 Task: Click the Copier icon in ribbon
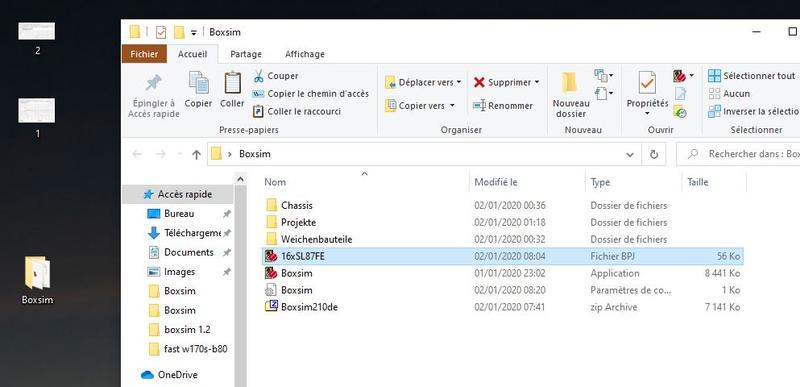pos(198,83)
